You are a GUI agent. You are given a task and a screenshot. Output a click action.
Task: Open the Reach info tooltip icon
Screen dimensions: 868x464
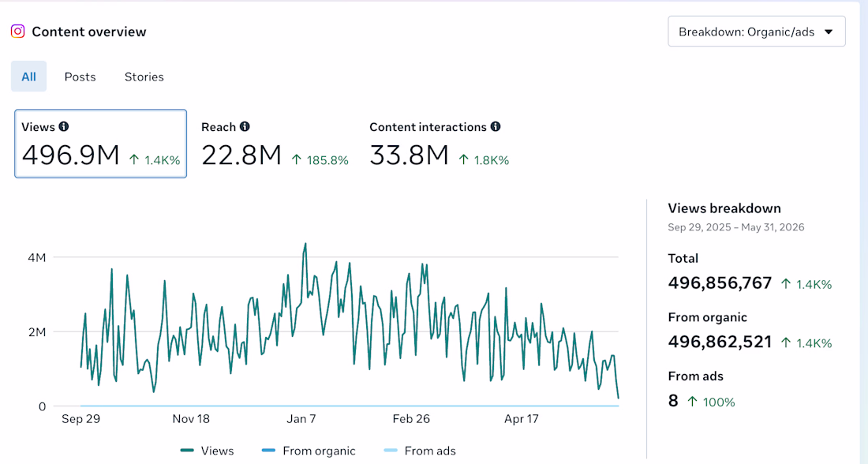245,127
